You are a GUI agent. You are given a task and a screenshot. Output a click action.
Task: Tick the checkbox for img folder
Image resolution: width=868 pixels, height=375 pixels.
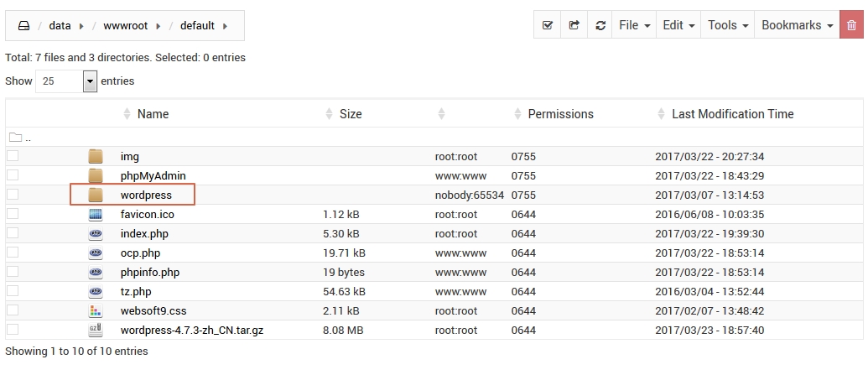click(x=13, y=156)
